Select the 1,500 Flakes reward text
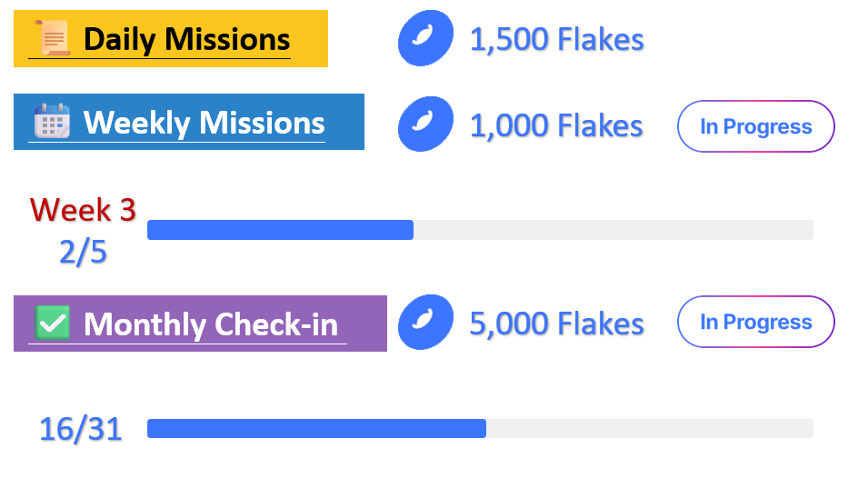This screenshot has width=868, height=478. coord(557,40)
